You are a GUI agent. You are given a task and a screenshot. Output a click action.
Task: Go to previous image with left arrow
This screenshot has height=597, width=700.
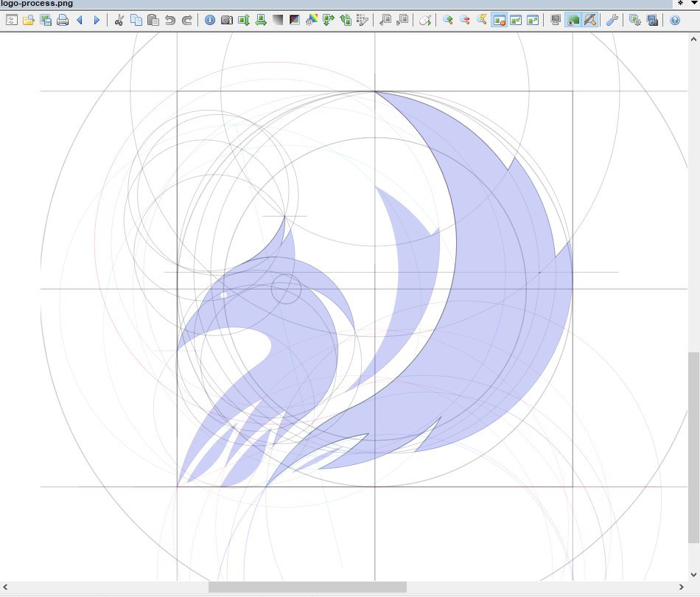[x=80, y=20]
